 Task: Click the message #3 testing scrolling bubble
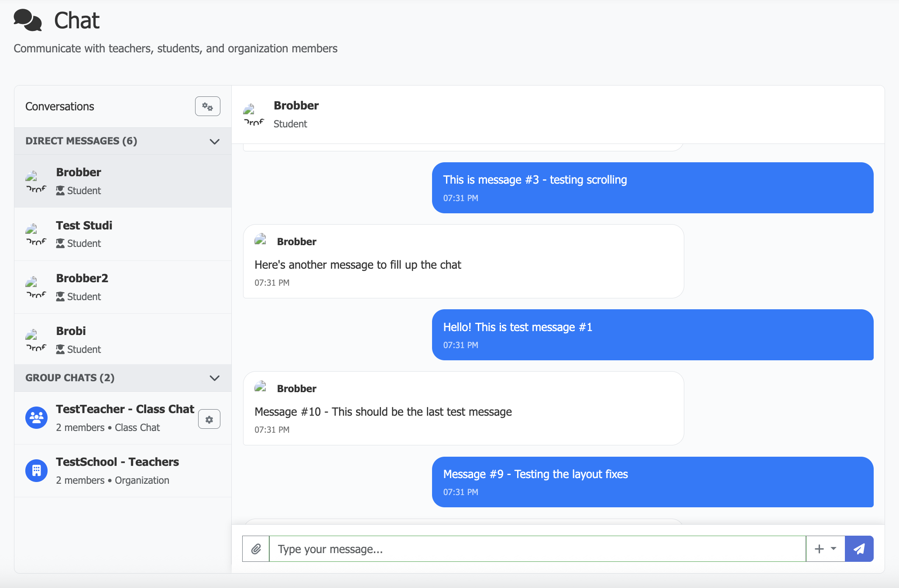tap(652, 188)
